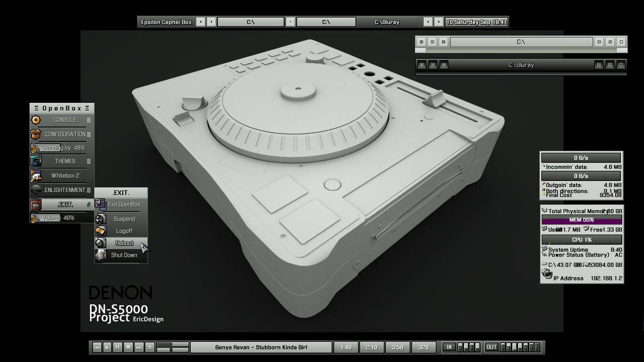
Task: Click the Exit OpenBox icon
Action: point(100,204)
